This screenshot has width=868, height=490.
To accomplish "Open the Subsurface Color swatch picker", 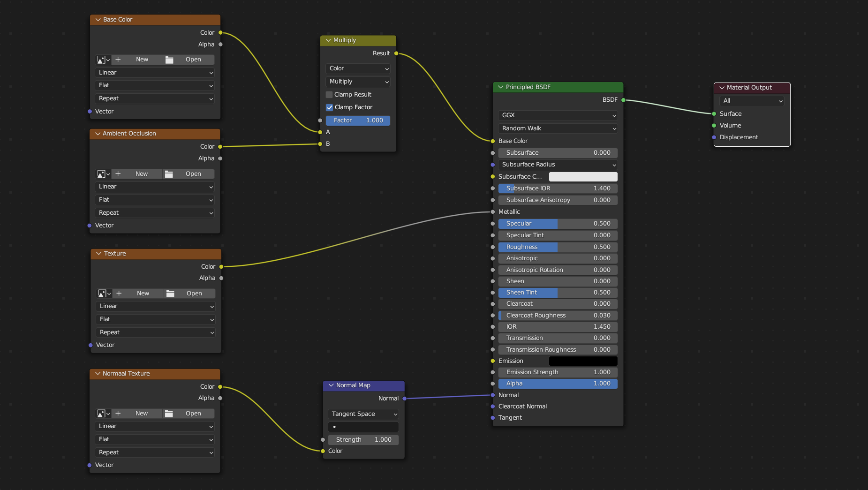I will pos(583,177).
